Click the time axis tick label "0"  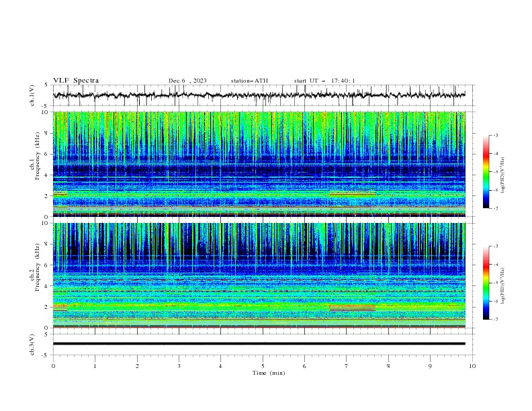pos(53,366)
